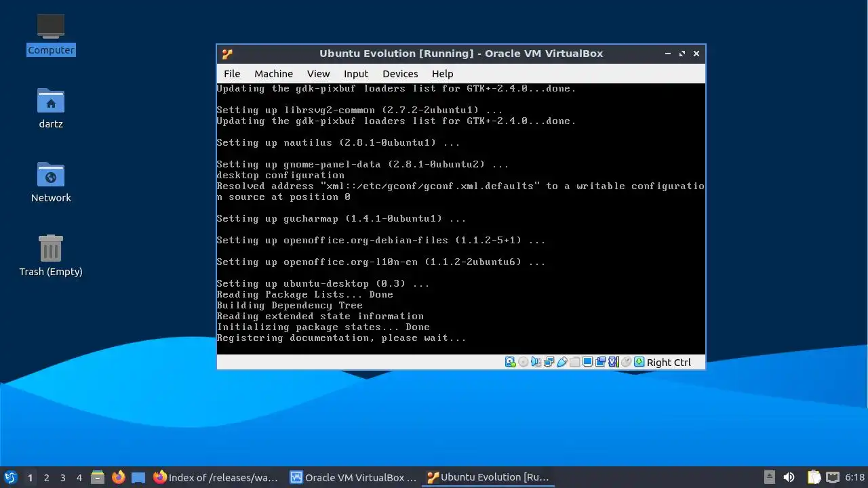Maximize the Ubuntu Evolution VM window
The width and height of the screenshot is (868, 488).
pos(682,54)
